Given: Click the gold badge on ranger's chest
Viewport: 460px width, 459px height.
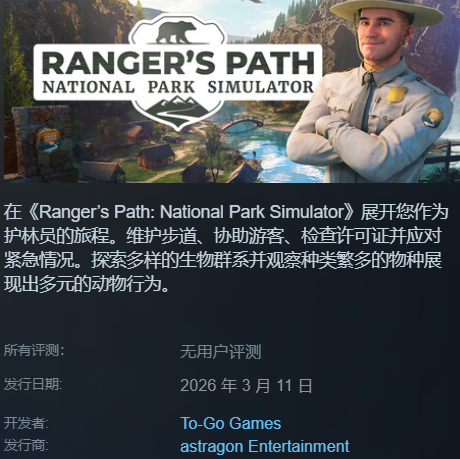Looking at the screenshot, I should coord(396,94).
